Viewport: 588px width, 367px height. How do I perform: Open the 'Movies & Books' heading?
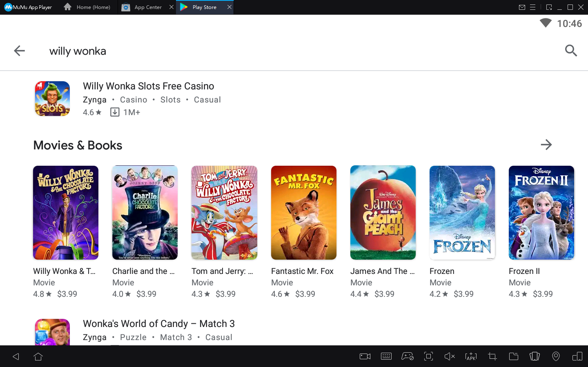78,145
